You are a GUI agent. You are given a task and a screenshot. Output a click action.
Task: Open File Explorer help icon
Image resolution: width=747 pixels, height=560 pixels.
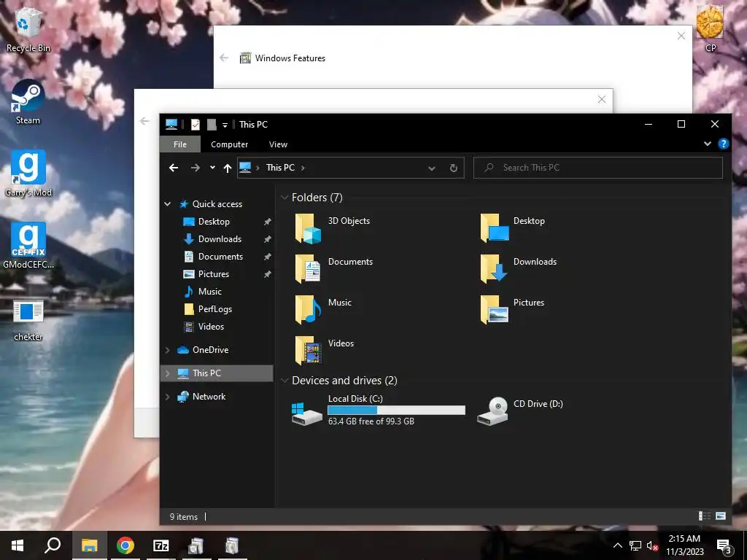pos(723,144)
